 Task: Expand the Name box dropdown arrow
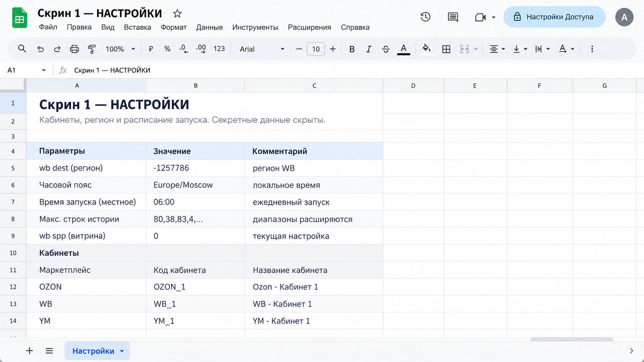(44, 70)
